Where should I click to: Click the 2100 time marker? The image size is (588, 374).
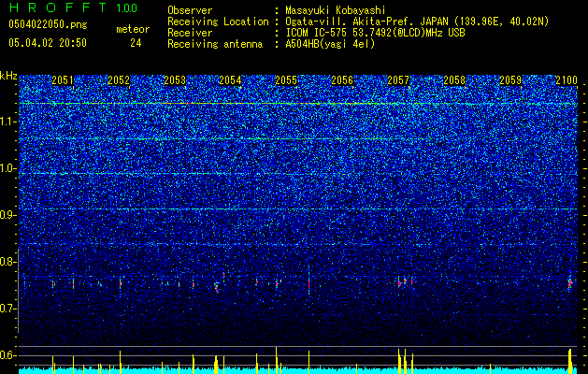point(566,80)
